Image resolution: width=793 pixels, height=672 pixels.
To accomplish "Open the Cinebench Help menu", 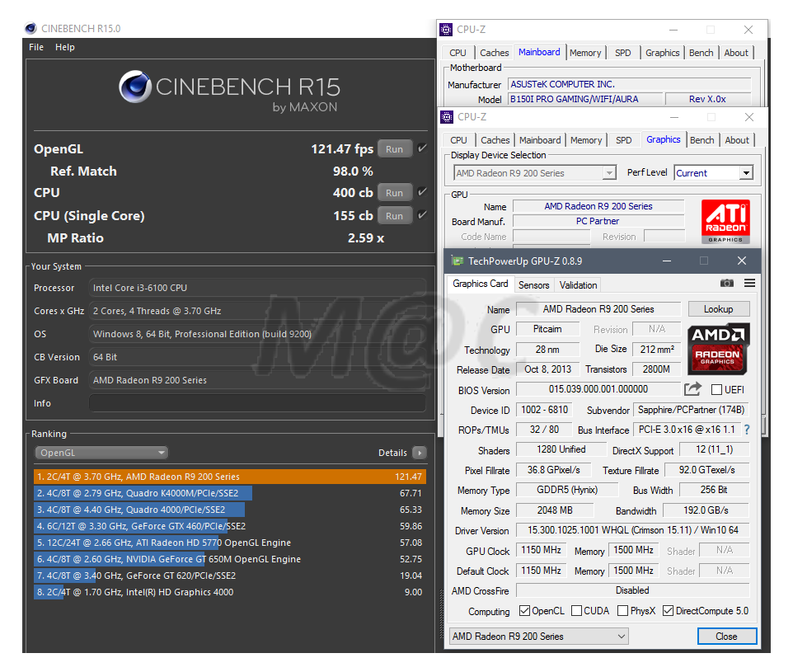I will [65, 47].
